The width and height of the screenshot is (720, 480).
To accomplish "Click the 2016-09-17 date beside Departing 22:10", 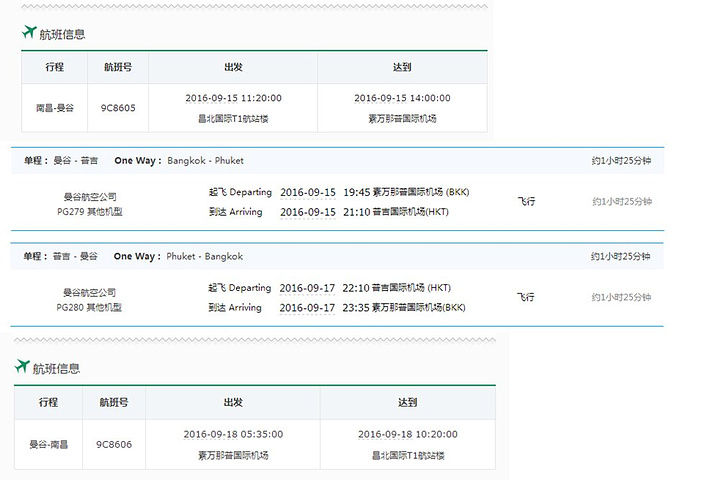I will coord(307,288).
